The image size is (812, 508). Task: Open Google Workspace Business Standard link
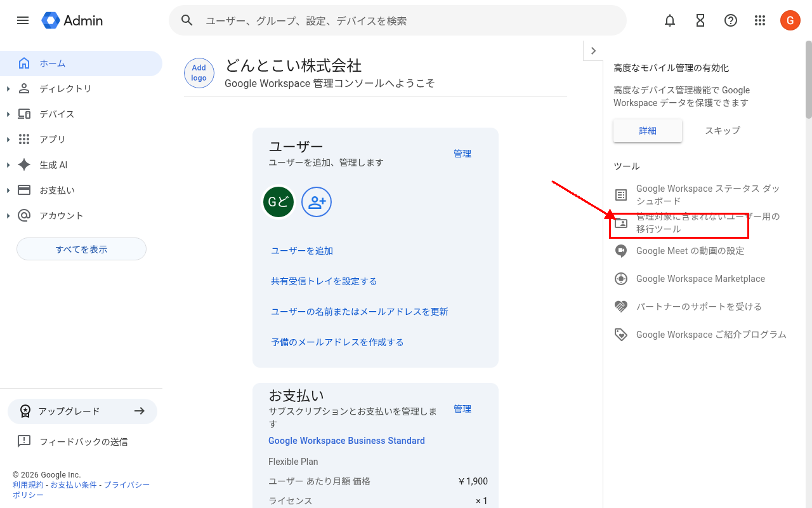pyautogui.click(x=346, y=441)
